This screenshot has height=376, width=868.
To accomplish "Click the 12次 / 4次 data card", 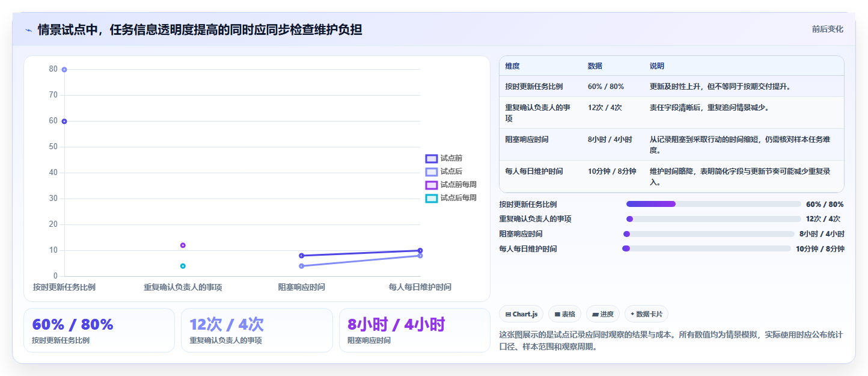I will pos(257,330).
